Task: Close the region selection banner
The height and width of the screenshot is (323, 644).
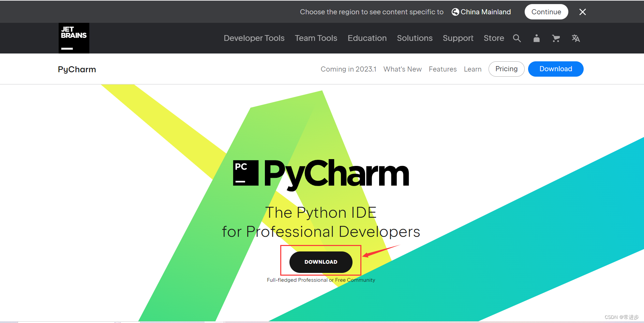Action: [583, 12]
